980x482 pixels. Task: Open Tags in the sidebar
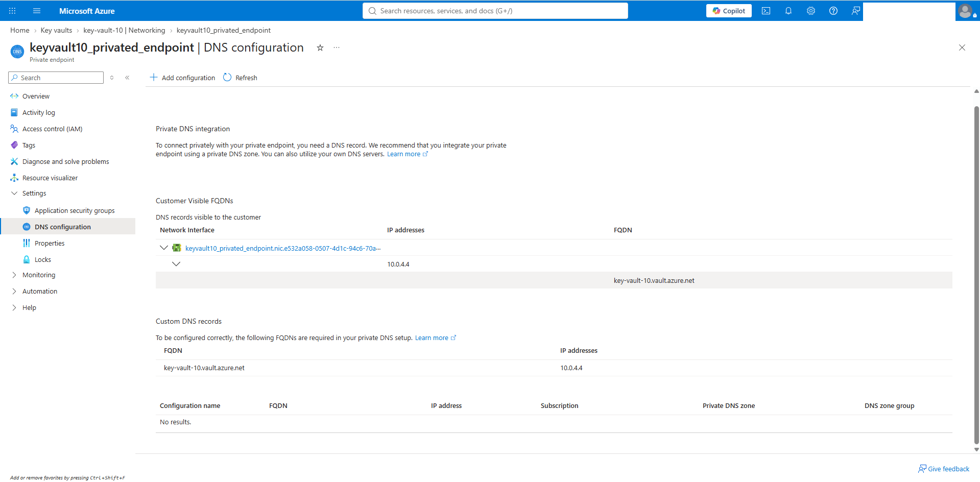pyautogui.click(x=29, y=145)
